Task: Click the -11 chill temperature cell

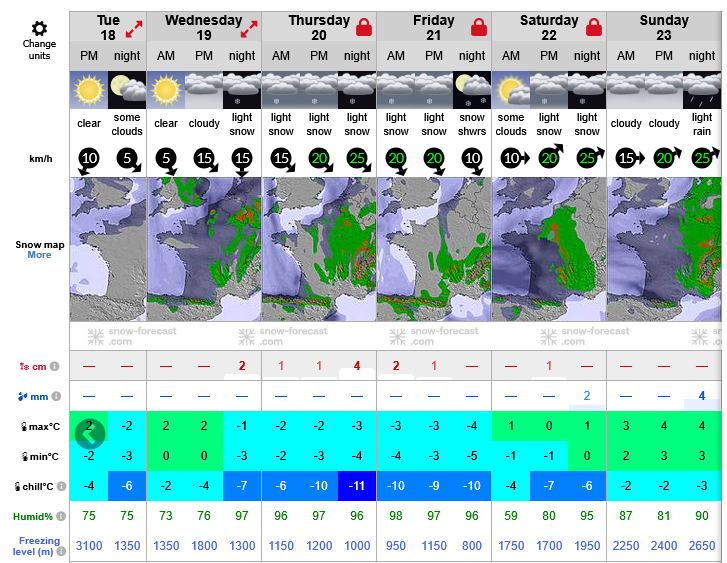Action: 357,486
